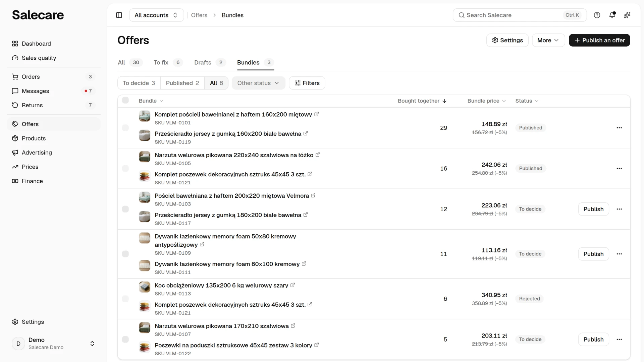Open the Status column sort menu
The image size is (644, 362).
[527, 101]
